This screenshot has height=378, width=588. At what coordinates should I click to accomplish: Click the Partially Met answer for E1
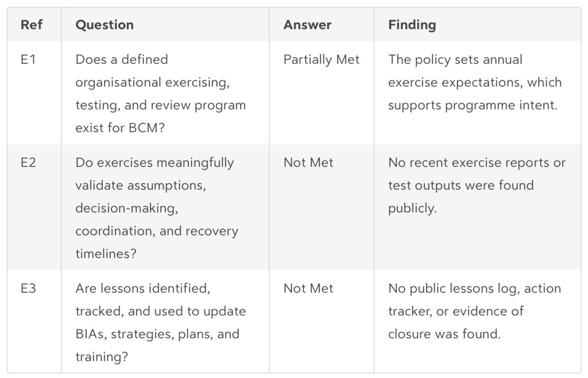[x=322, y=60]
